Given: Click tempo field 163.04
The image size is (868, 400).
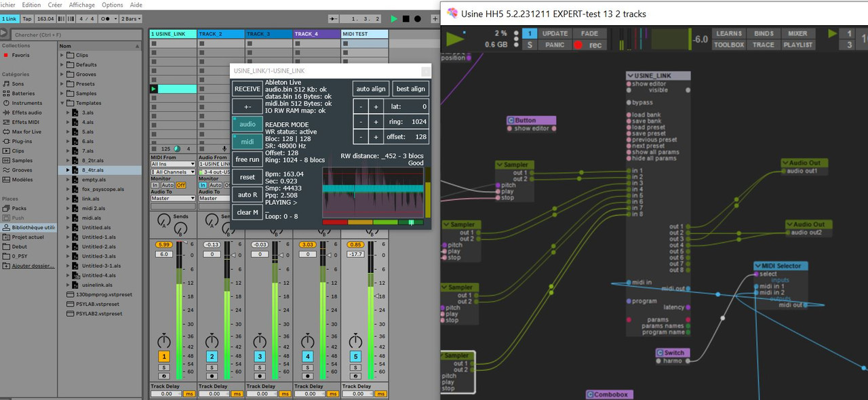Looking at the screenshot, I should click(x=46, y=19).
